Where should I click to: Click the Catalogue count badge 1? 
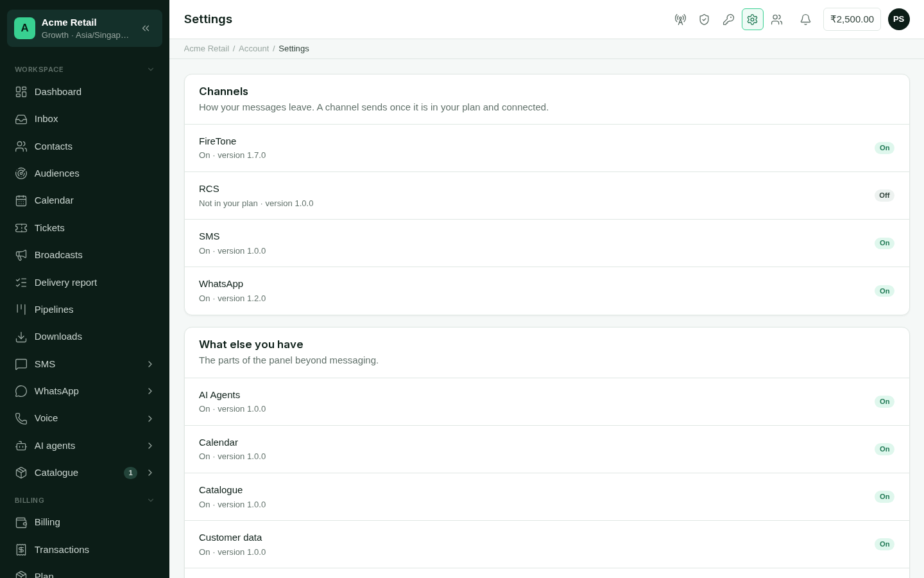130,473
